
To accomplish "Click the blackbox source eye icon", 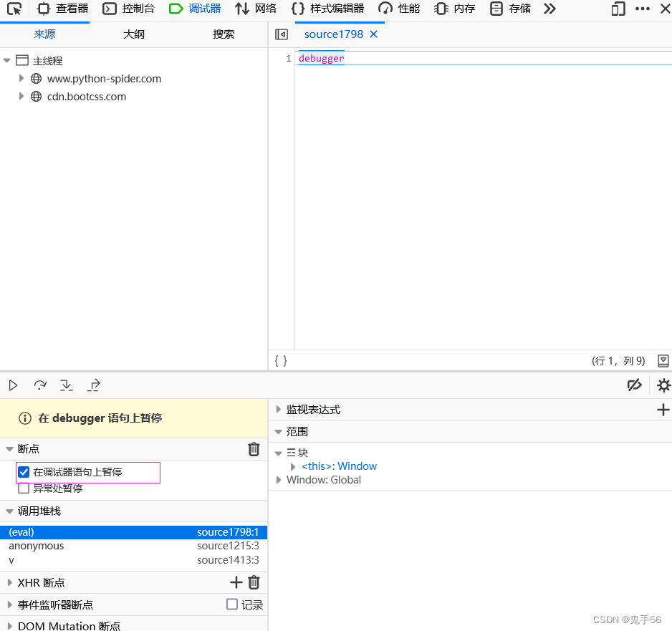I will pos(633,385).
